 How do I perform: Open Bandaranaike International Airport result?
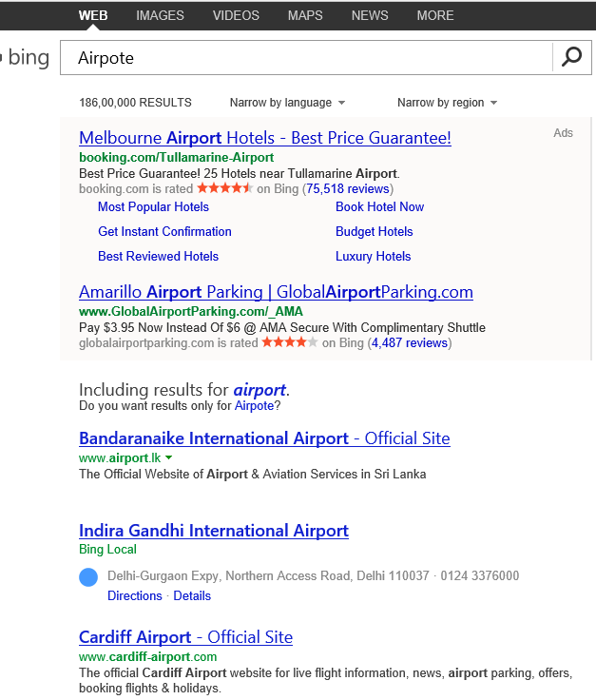(x=264, y=438)
